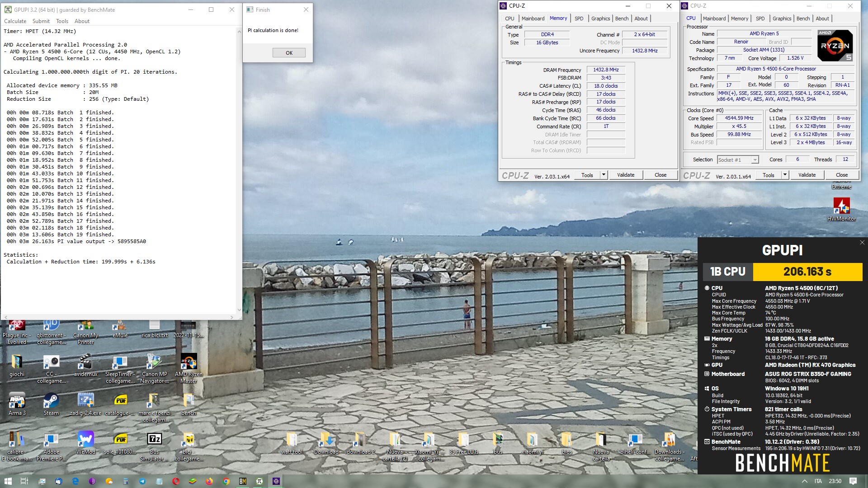Click the GPUPI pi icon in taskbar
Image resolution: width=868 pixels, height=488 pixels.
pos(259,481)
